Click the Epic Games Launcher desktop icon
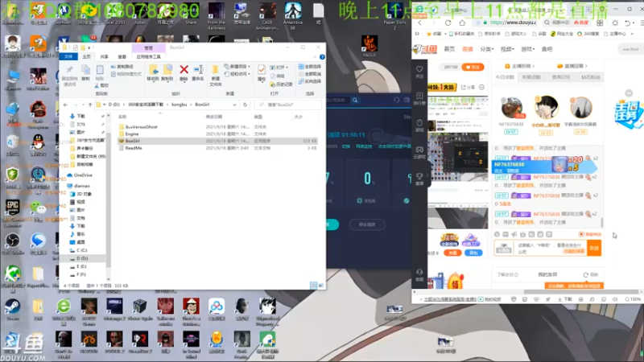The height and width of the screenshot is (362, 644). (12, 212)
